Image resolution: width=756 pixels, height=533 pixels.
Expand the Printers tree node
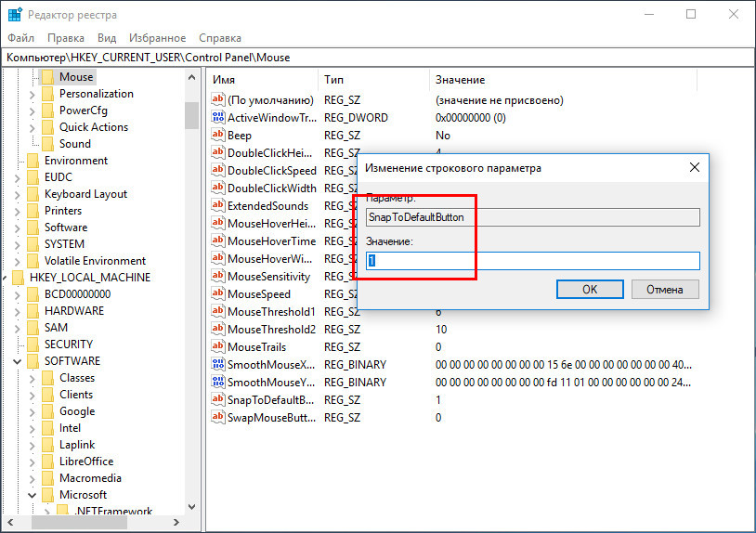pyautogui.click(x=17, y=211)
